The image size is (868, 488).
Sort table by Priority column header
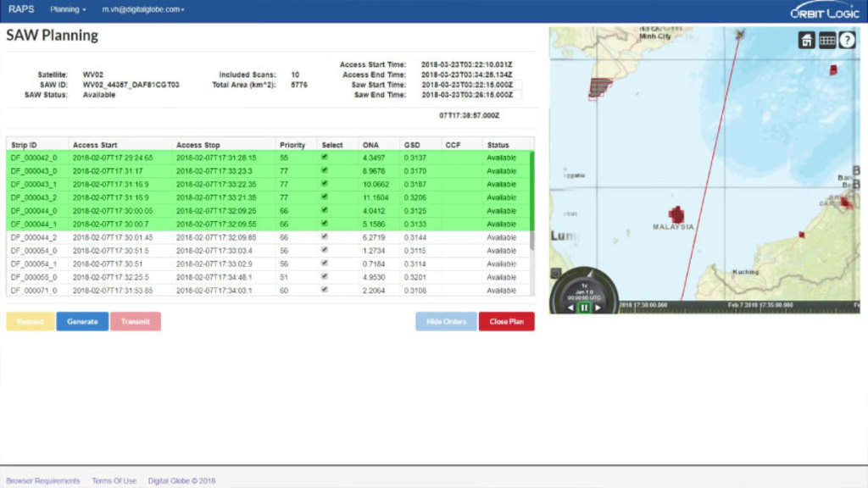pos(292,145)
